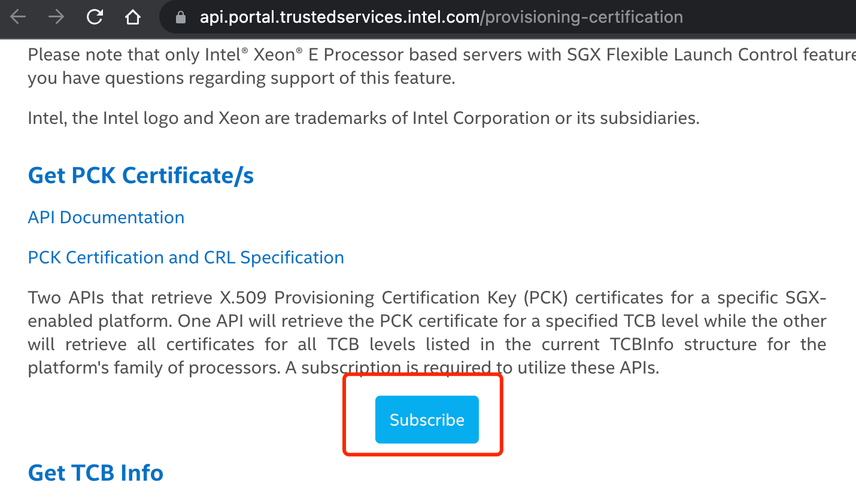Click the Get TCB Info heading
856x504 pixels.
[x=96, y=473]
